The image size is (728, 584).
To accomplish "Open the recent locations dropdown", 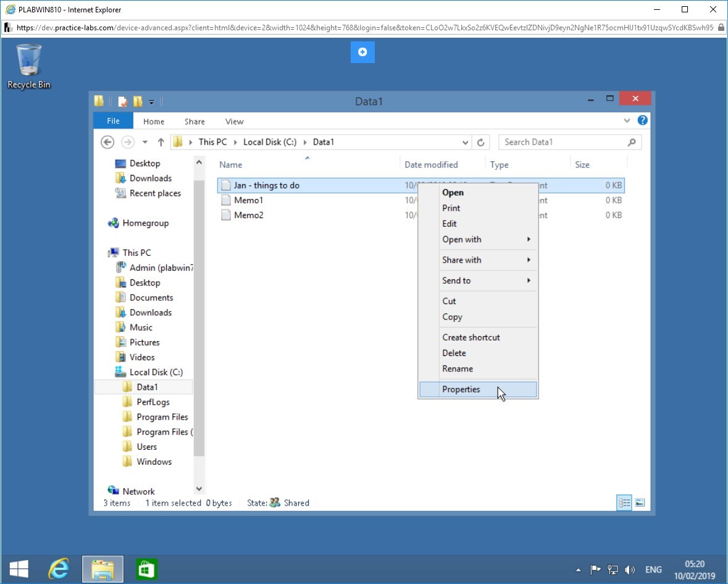I will (145, 142).
